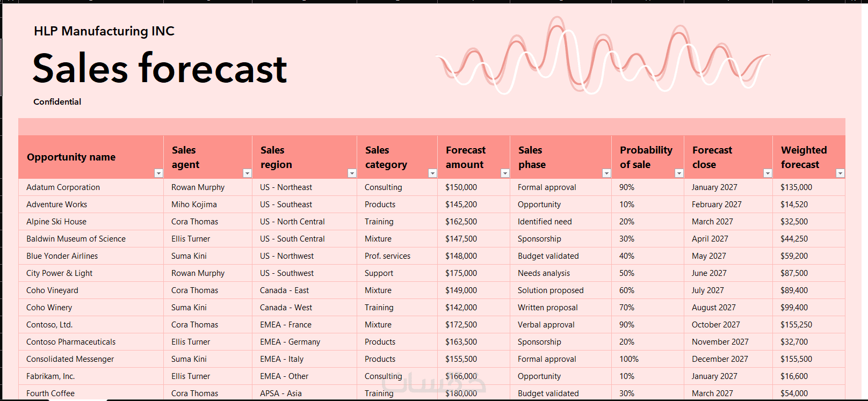
Task: Select the Confidential label cell
Action: point(57,102)
